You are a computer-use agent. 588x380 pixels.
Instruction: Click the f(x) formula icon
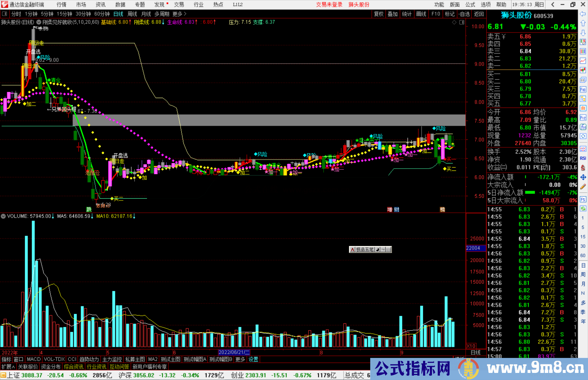[583, 127]
